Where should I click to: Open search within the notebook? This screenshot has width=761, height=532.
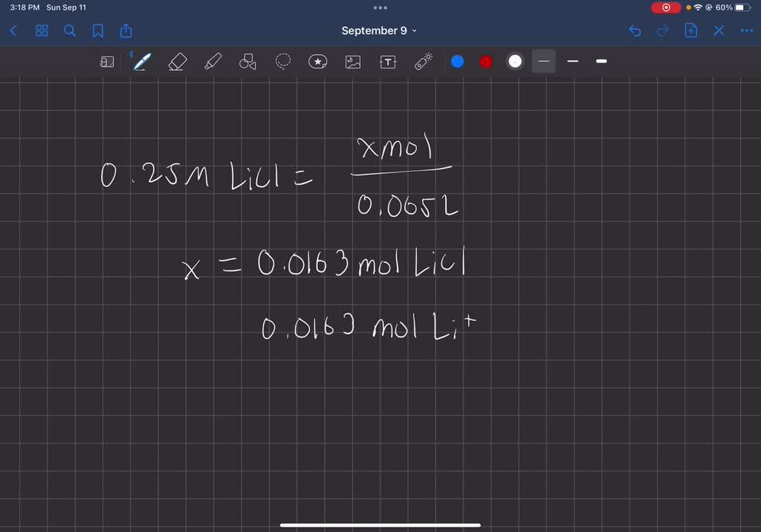tap(70, 30)
